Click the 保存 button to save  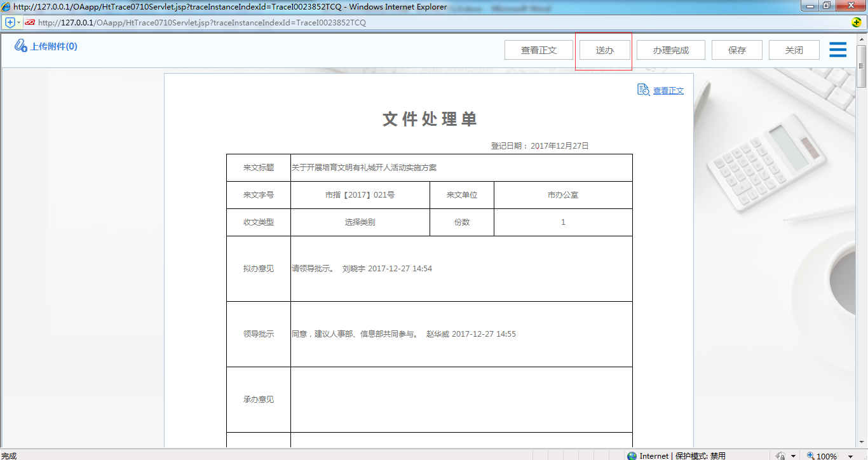(736, 49)
